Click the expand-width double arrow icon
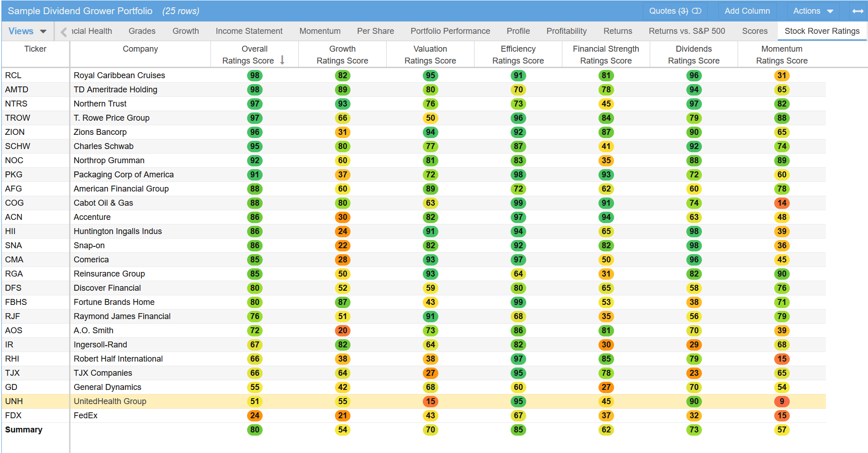868x453 pixels. [x=857, y=11]
